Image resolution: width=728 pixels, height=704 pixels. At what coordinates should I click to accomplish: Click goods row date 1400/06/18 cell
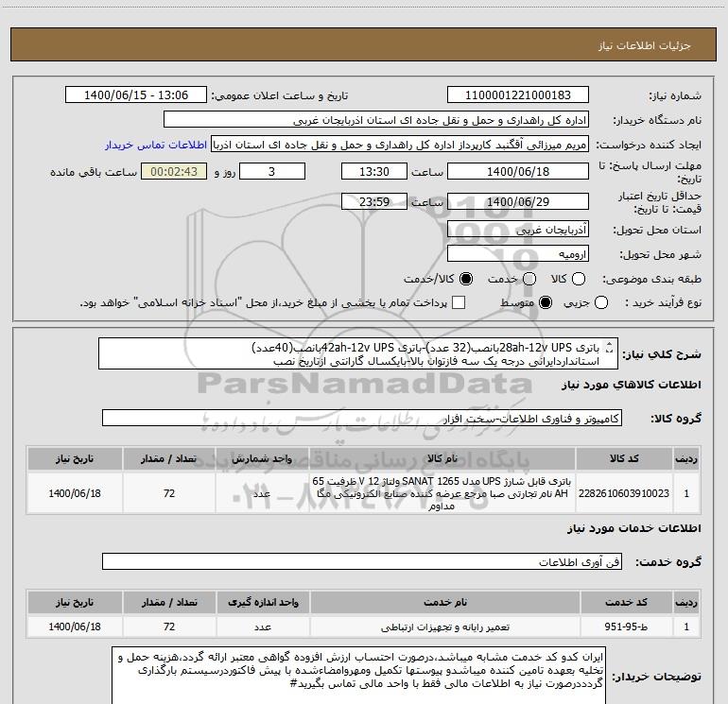(x=75, y=493)
